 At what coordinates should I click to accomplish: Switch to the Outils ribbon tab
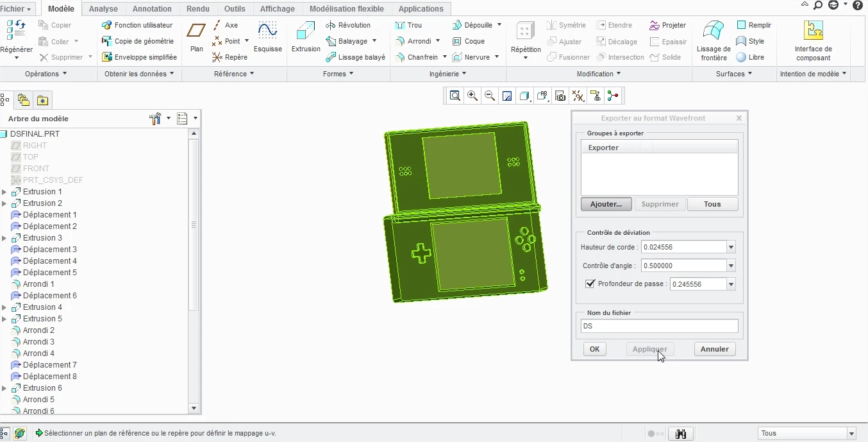(x=235, y=9)
